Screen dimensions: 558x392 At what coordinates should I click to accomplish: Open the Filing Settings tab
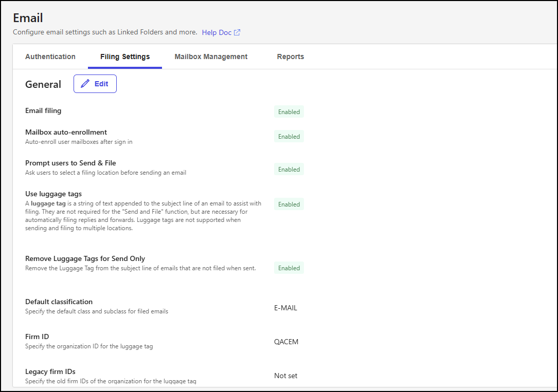(125, 57)
